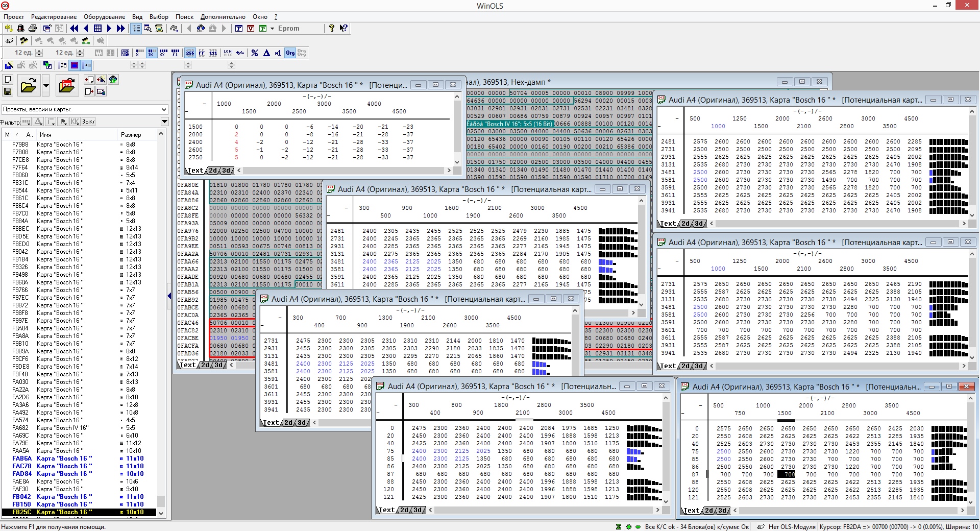The image size is (980, 531).
Task: Click the printer icon in the toolbar
Action: [33, 29]
